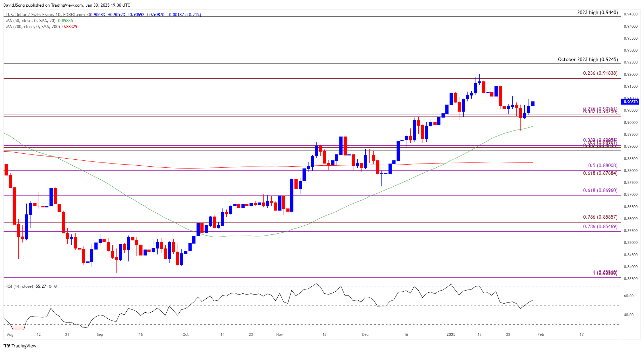Click the TradingView logo in the footer
Image resolution: width=644 pixels, height=352 pixels.
20,346
